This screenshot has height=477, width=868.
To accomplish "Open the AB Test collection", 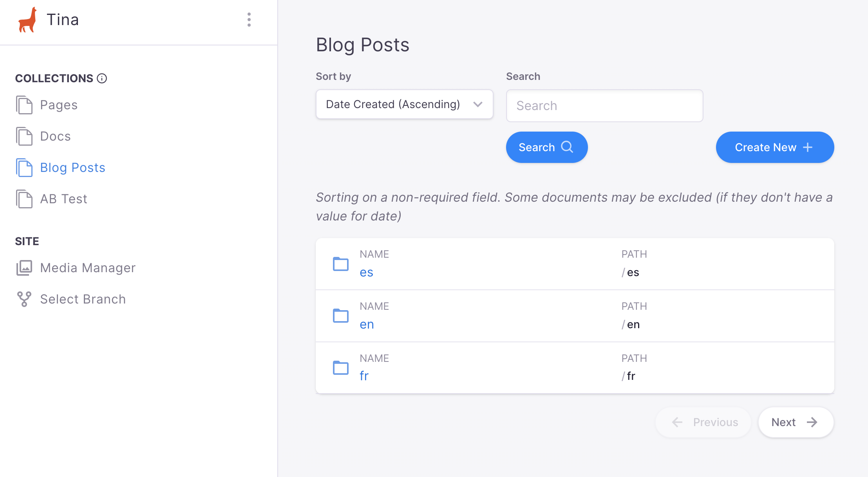I will pyautogui.click(x=63, y=199).
